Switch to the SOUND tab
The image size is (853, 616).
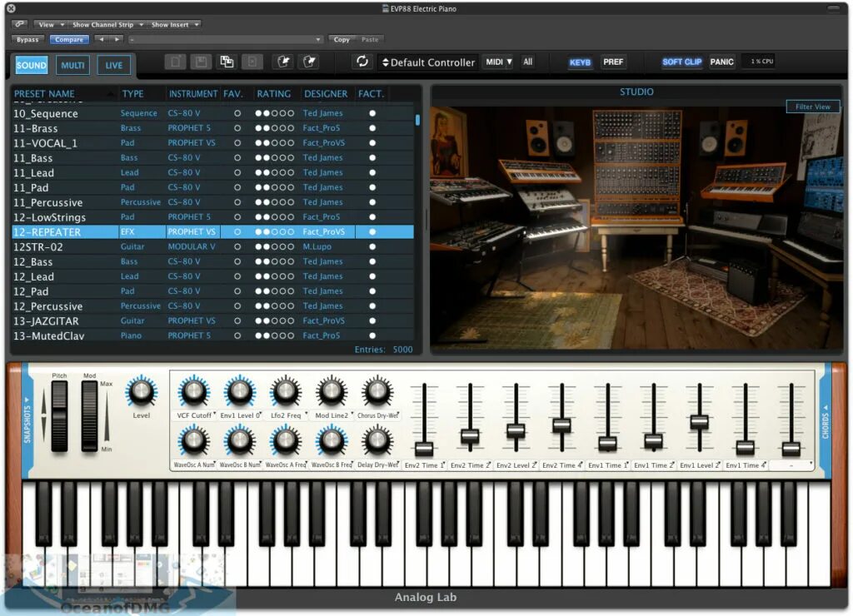pyautogui.click(x=32, y=65)
